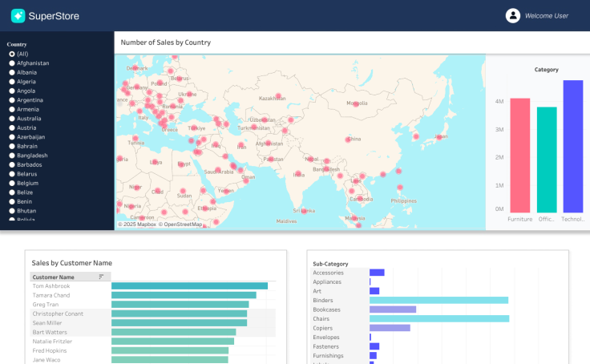590x364 pixels.
Task: Select the Tom Ashbrook sales bar
Action: click(189, 286)
